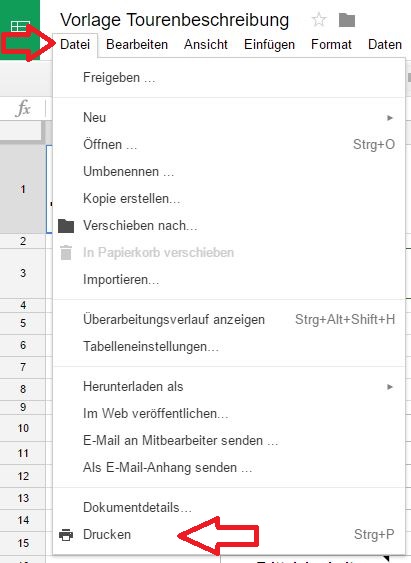The width and height of the screenshot is (411, 563).
Task: Open the Datei menu
Action: pos(75,45)
